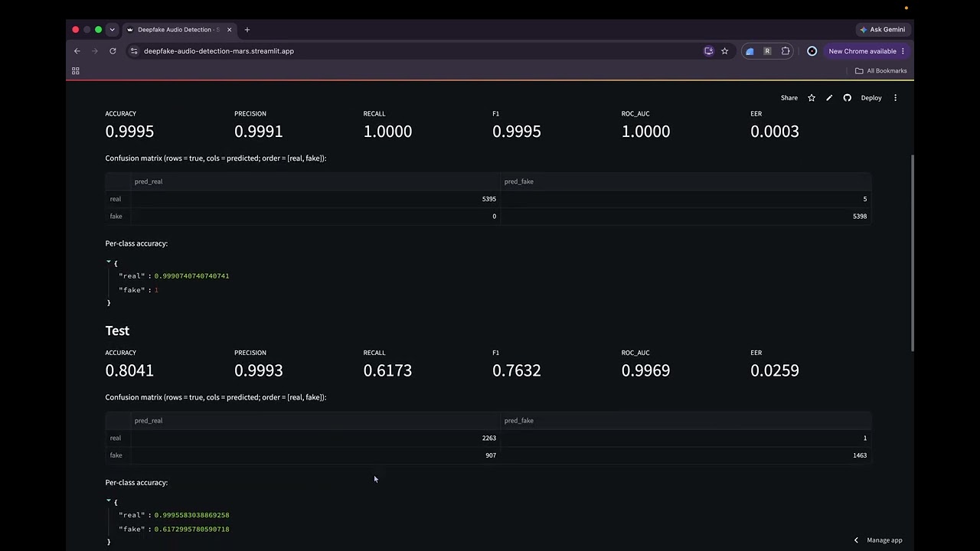This screenshot has height=551, width=980.
Task: Open a new tab with plus icon
Action: click(x=247, y=30)
